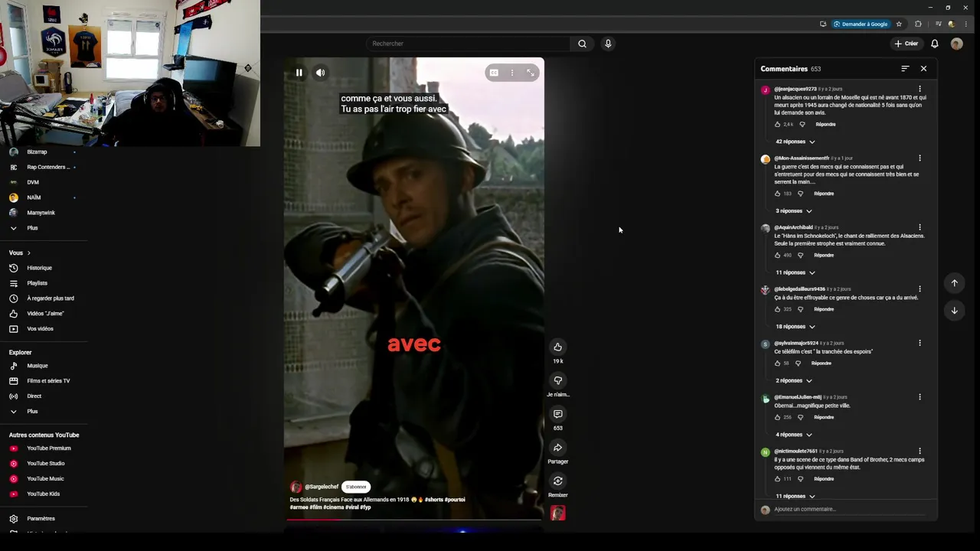
Task: Open the Short's sound thumbnail
Action: coord(558,513)
